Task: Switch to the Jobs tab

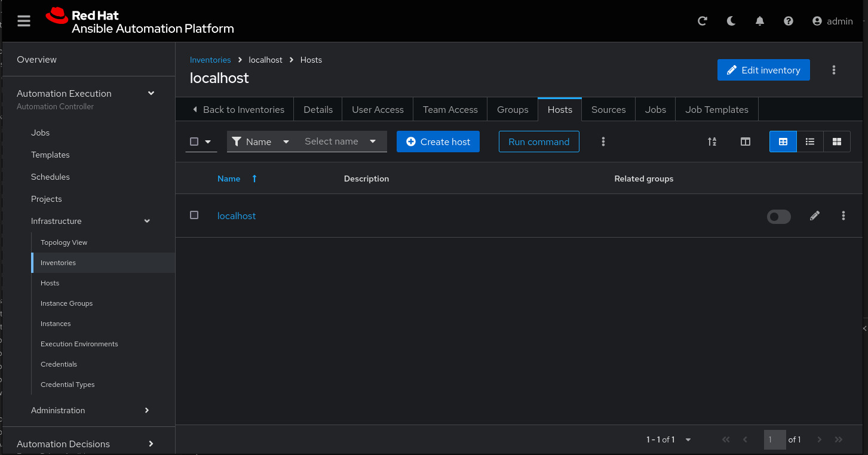Action: 655,109
